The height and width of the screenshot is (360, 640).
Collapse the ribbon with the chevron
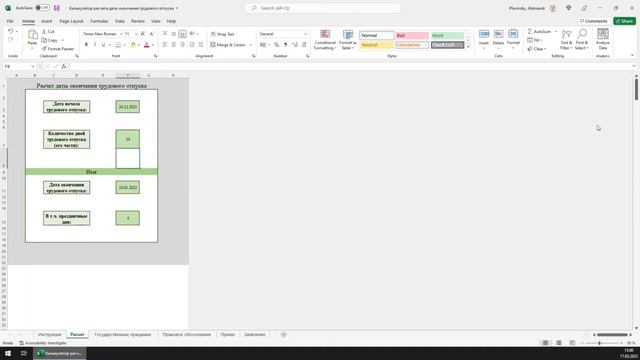point(632,55)
